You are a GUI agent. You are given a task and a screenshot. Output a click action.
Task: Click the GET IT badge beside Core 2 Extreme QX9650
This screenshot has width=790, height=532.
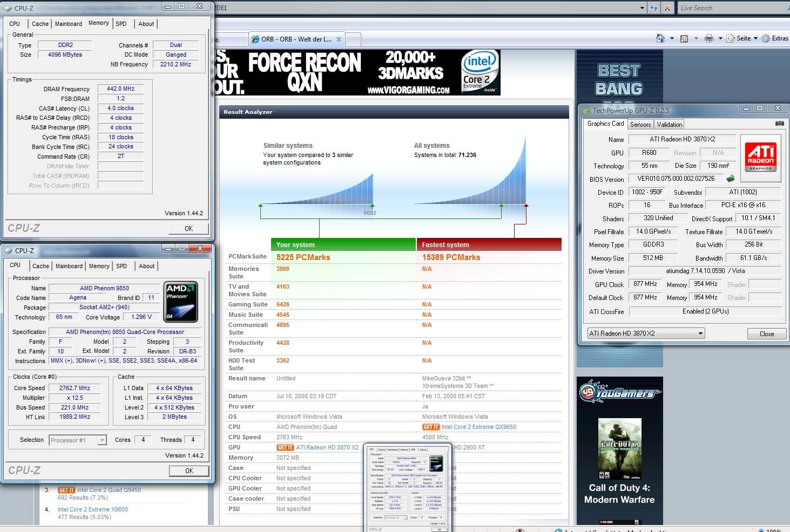pos(431,427)
